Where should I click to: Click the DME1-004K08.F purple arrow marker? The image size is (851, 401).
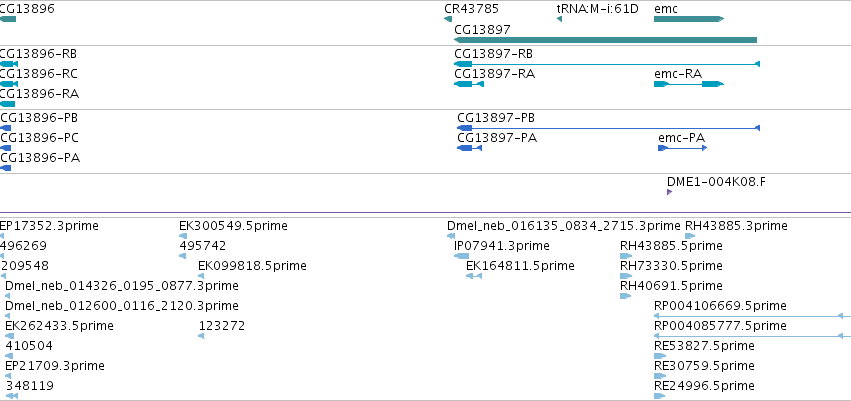669,192
